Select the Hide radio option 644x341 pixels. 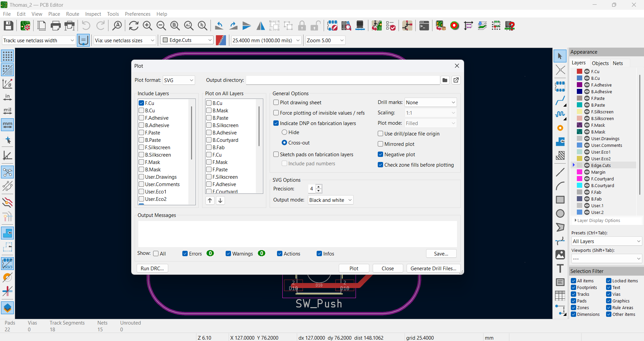tap(284, 132)
